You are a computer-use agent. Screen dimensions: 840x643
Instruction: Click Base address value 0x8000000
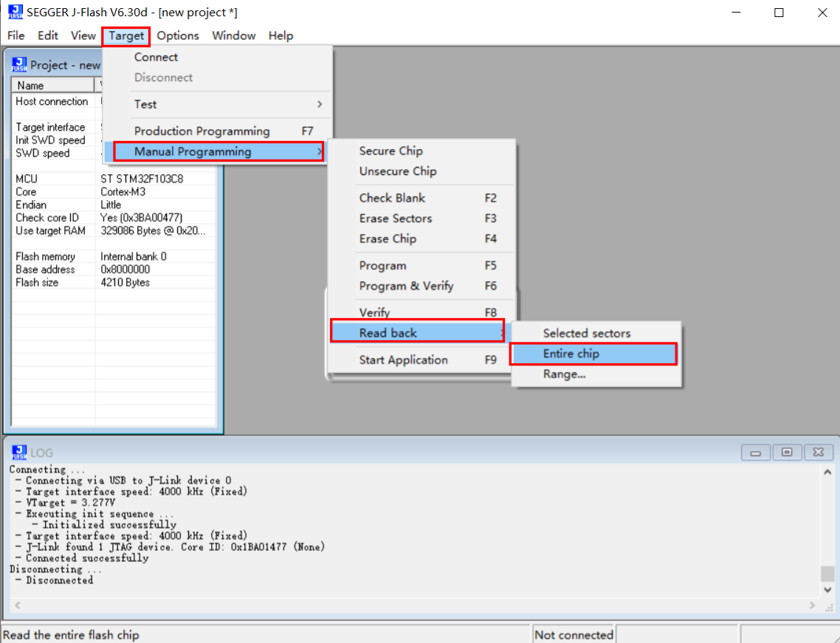pos(125,269)
